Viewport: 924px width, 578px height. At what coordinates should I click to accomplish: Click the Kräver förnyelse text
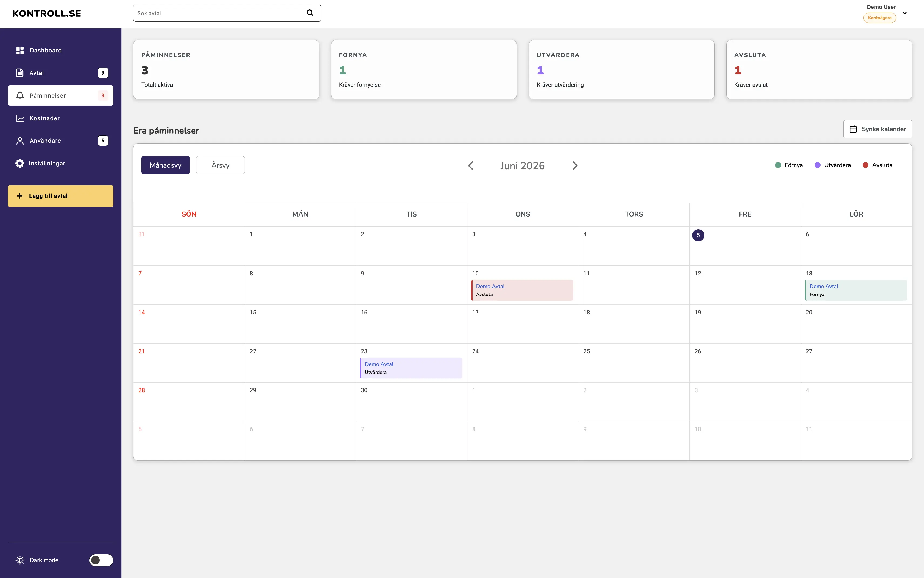click(x=360, y=85)
